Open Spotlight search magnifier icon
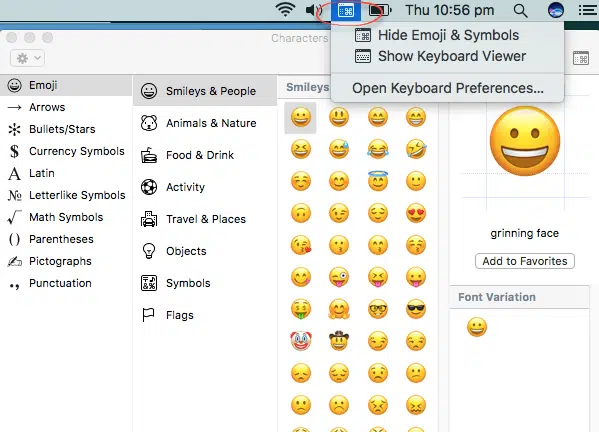 (x=520, y=11)
